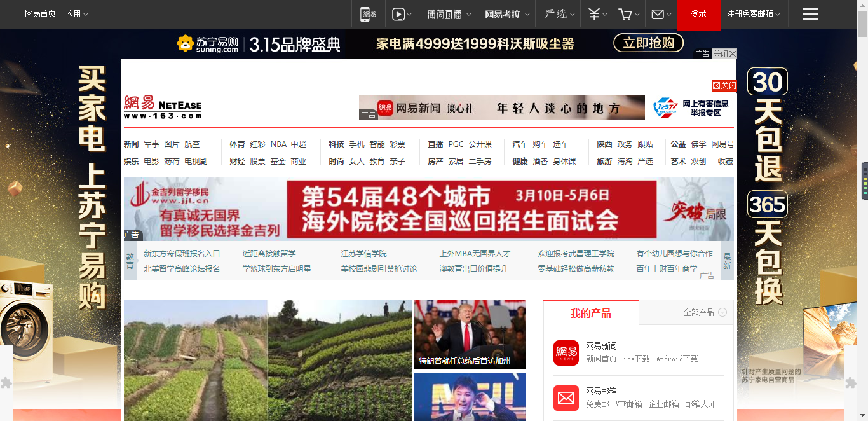Open the 手机 link
Screen dimensions: 868x421
click(356, 144)
